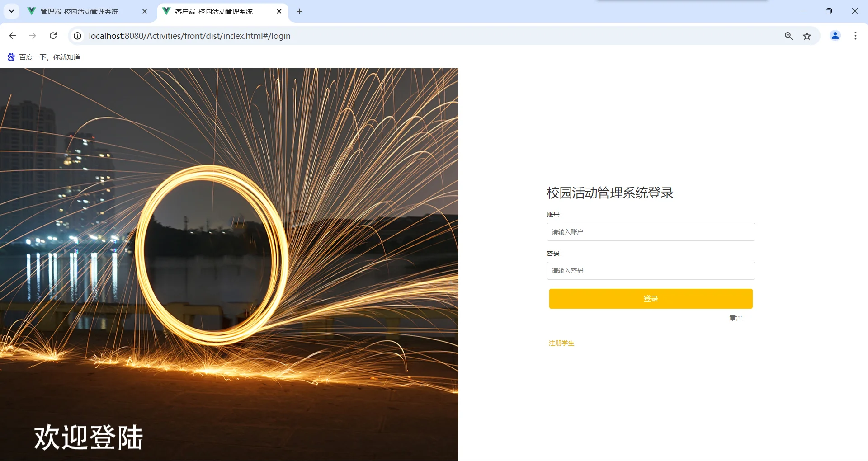Open the site information view
Viewport: 868px width, 461px height.
[77, 36]
